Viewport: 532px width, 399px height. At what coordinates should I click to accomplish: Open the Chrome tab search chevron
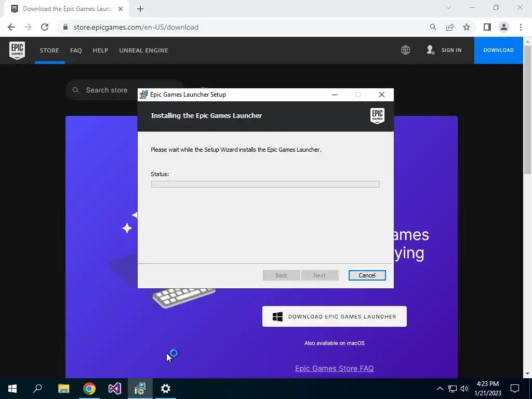click(448, 7)
